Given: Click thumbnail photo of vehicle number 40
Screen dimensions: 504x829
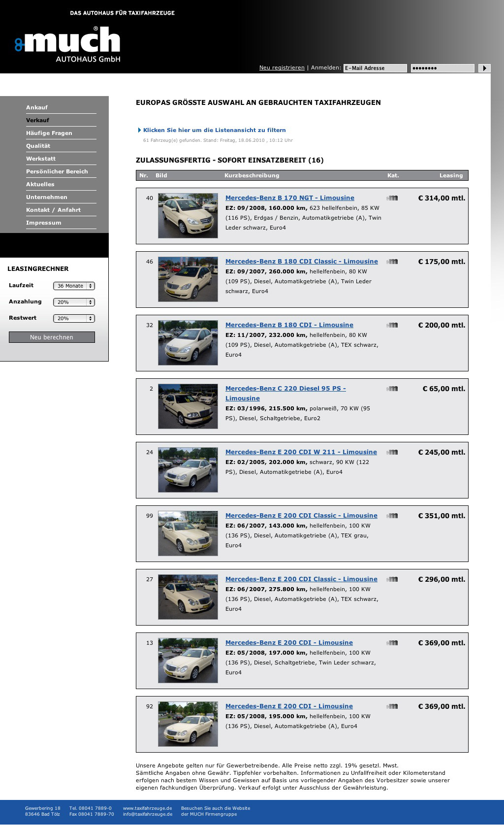Looking at the screenshot, I should point(188,216).
